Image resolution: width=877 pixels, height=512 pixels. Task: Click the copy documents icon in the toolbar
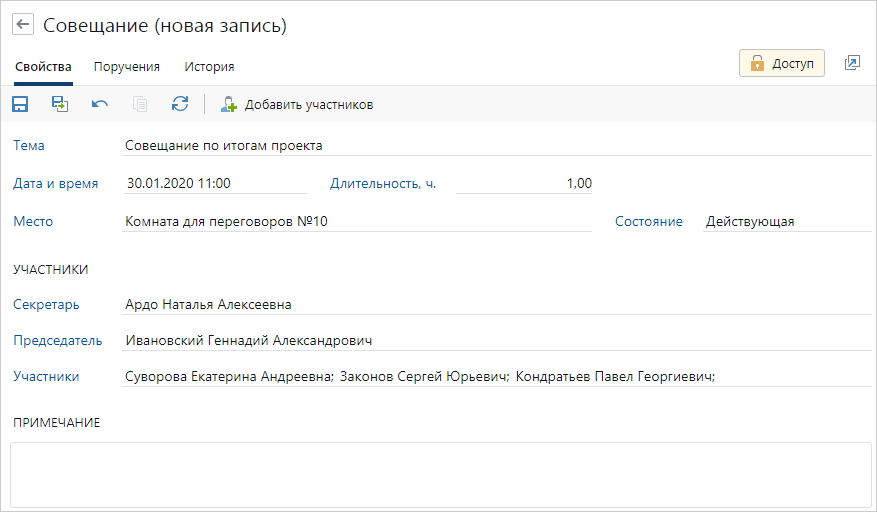(x=140, y=104)
